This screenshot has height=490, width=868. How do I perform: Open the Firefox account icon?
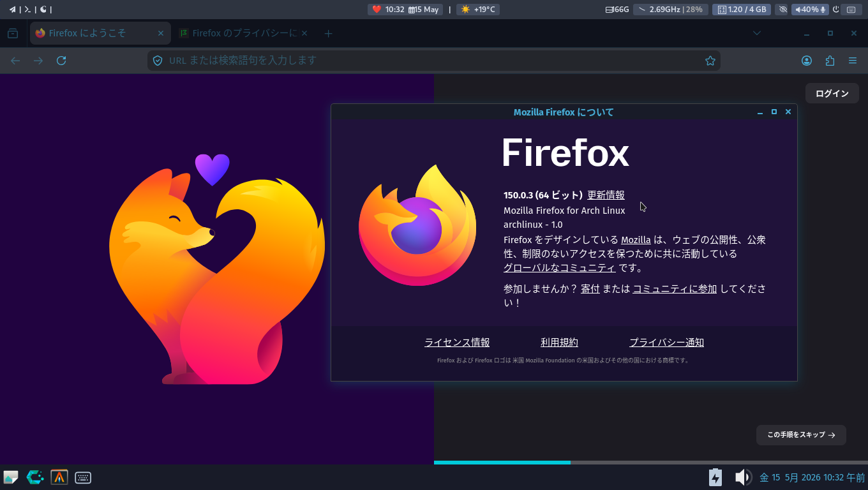(807, 61)
